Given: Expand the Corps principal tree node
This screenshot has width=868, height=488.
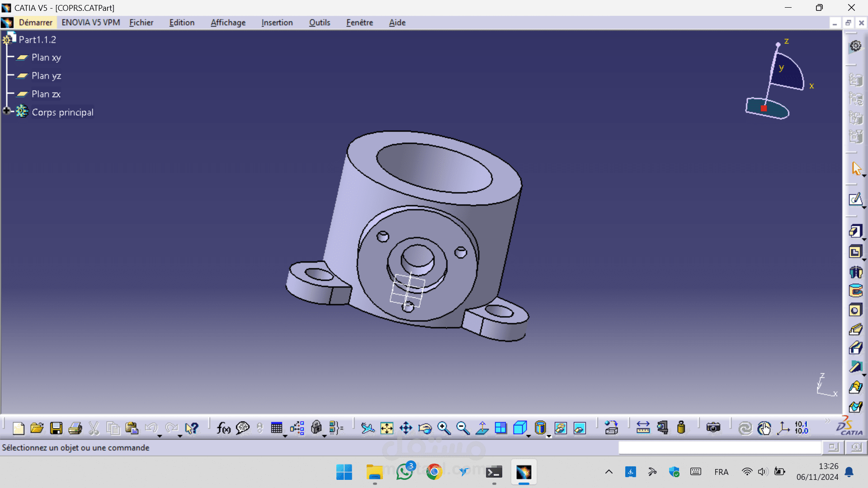Looking at the screenshot, I should click(6, 111).
